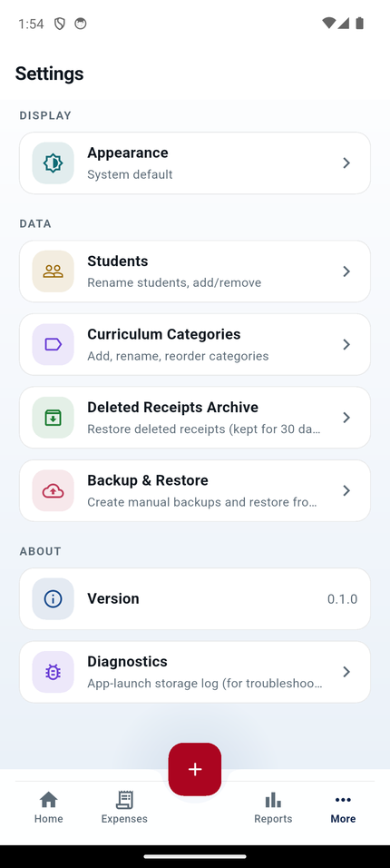Image resolution: width=390 pixels, height=868 pixels.
Task: Tap the version number 0.1.0
Action: click(x=343, y=599)
